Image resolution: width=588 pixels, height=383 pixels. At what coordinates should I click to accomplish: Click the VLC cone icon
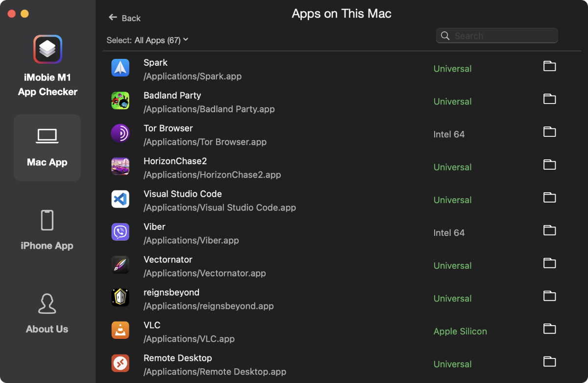coord(120,331)
